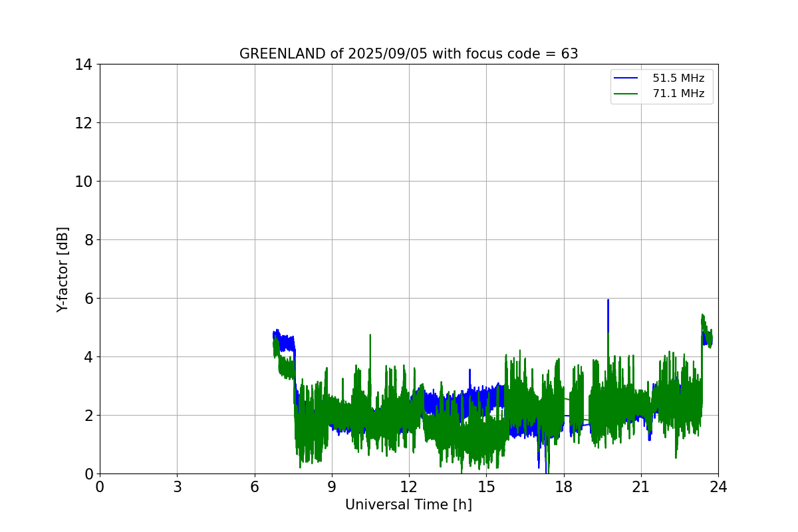Click the x-axis tick label 24
The image size is (798, 532).
click(718, 487)
